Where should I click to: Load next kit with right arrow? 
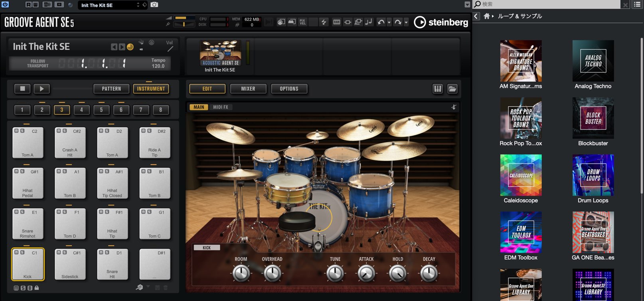click(122, 47)
